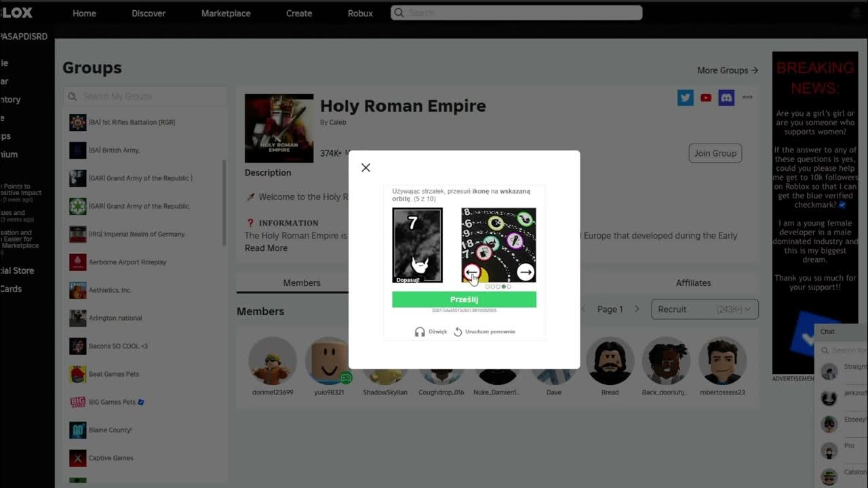Click the Uruchom ponownie restart icon

click(x=458, y=331)
